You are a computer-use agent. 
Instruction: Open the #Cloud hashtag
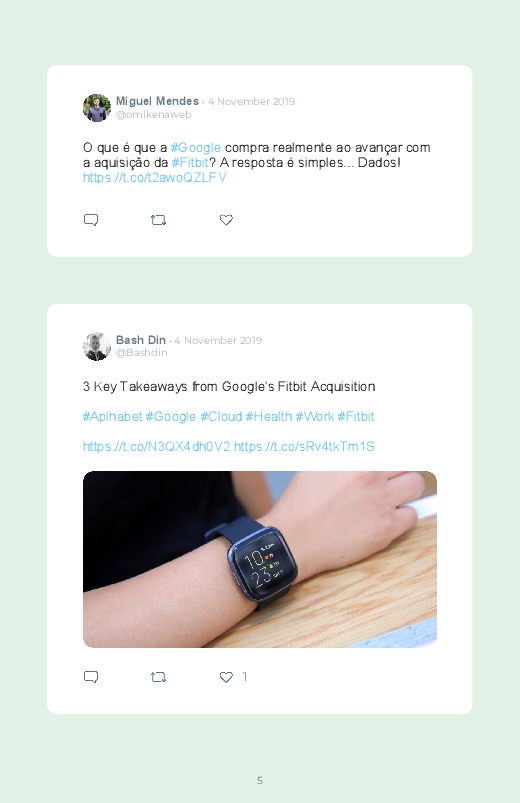[x=221, y=416]
